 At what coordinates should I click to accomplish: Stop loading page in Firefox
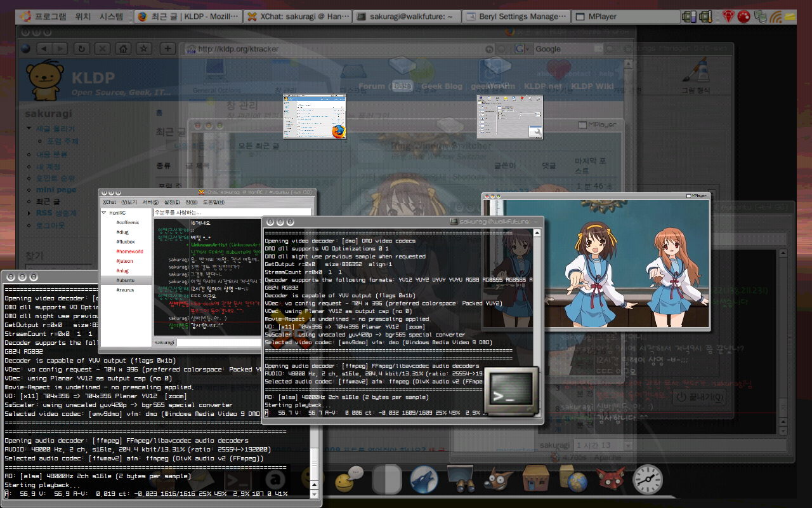[x=103, y=48]
